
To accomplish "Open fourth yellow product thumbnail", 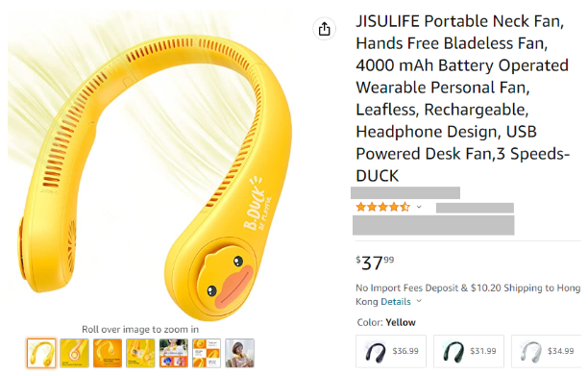I will pos(140,353).
